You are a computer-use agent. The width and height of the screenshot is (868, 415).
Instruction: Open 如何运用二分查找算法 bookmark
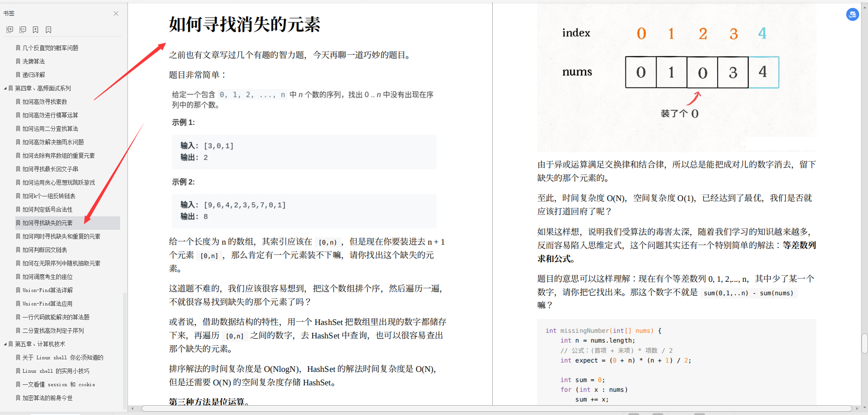(50, 129)
